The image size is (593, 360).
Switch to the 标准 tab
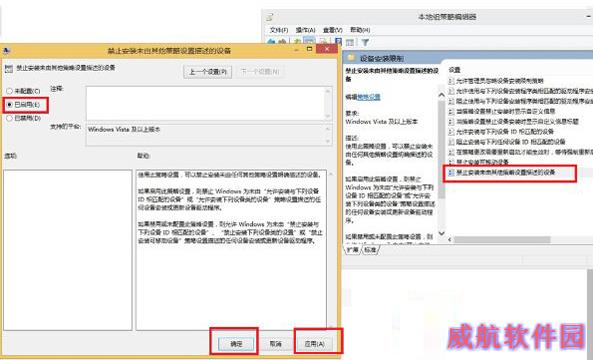tap(370, 250)
